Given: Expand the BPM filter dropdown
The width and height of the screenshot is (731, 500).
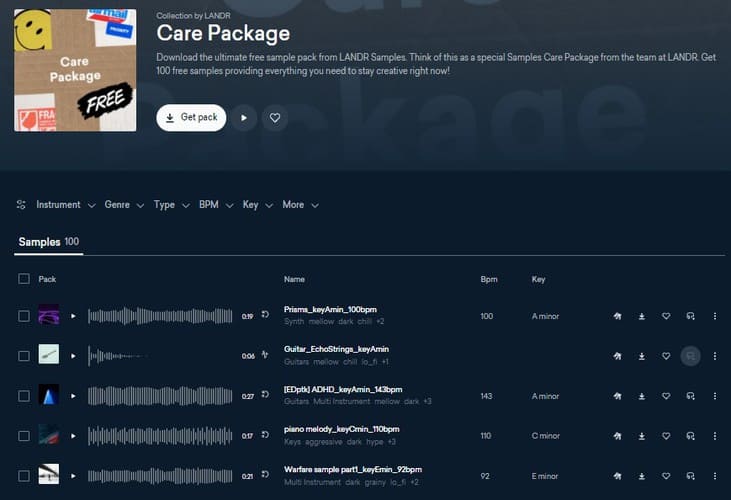Looking at the screenshot, I should pos(216,205).
